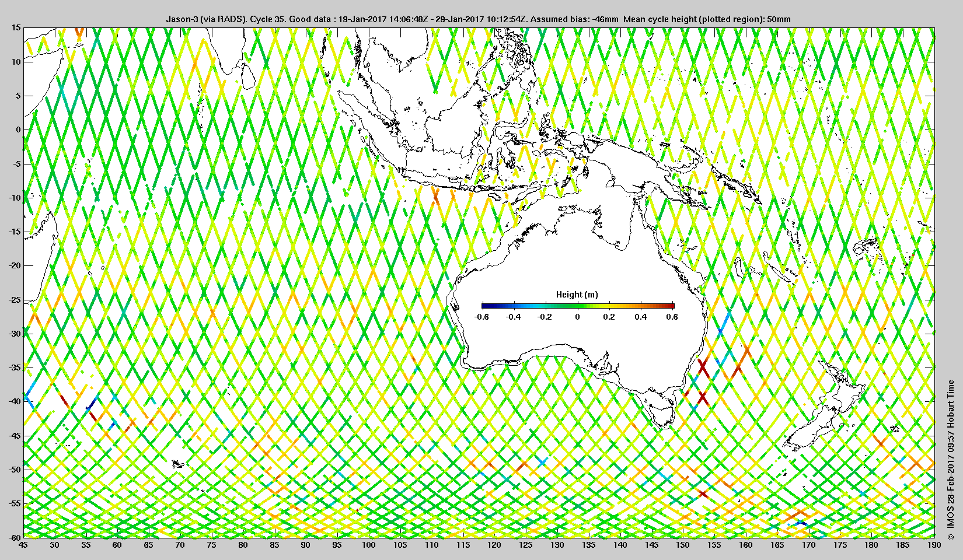Click the colorbar tick label 0.4
This screenshot has width=963, height=560.
tap(641, 317)
